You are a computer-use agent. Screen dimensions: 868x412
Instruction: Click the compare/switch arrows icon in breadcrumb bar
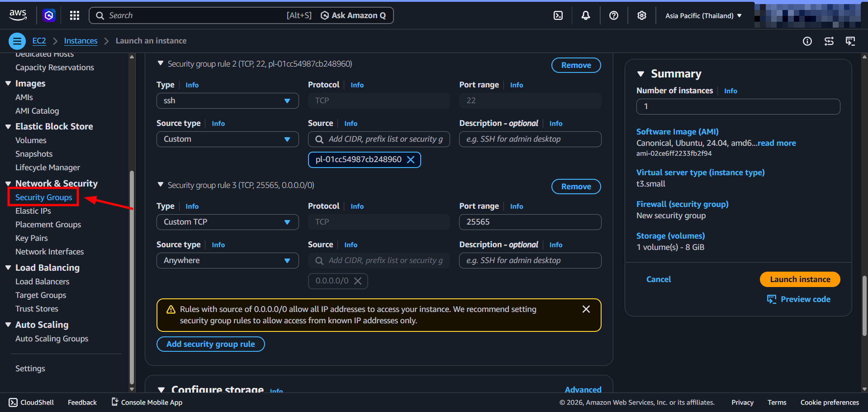[x=829, y=42]
